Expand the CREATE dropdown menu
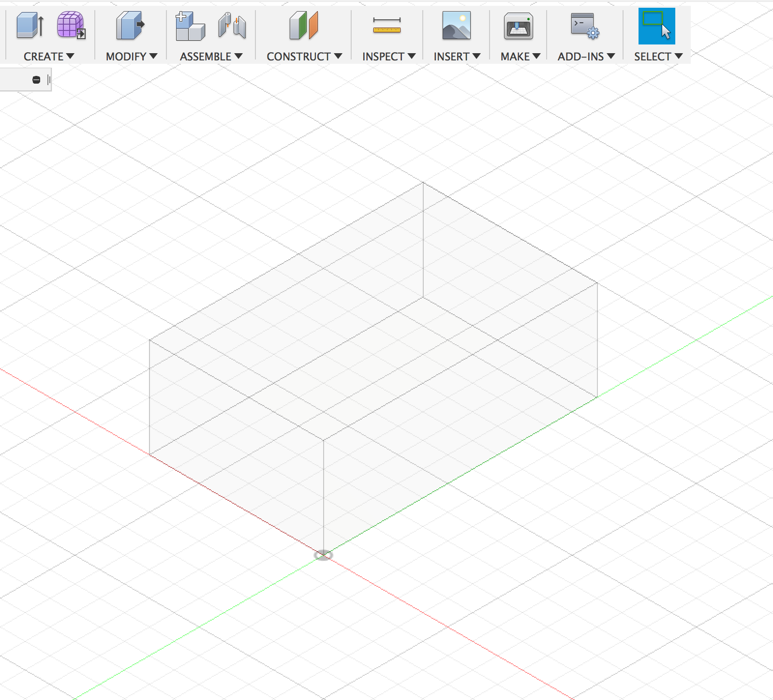 pyautogui.click(x=49, y=57)
